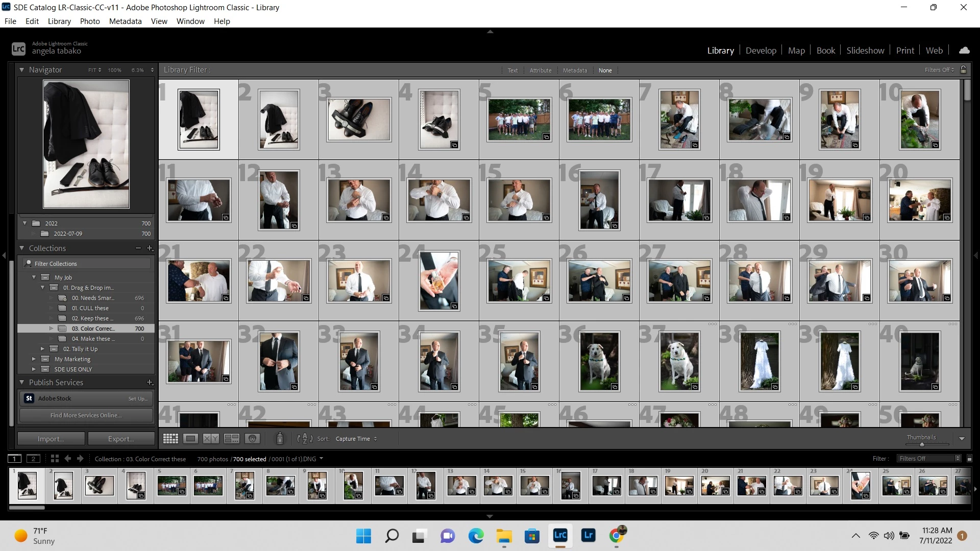The width and height of the screenshot is (980, 551).
Task: Toggle second monitor window button
Action: 34,459
